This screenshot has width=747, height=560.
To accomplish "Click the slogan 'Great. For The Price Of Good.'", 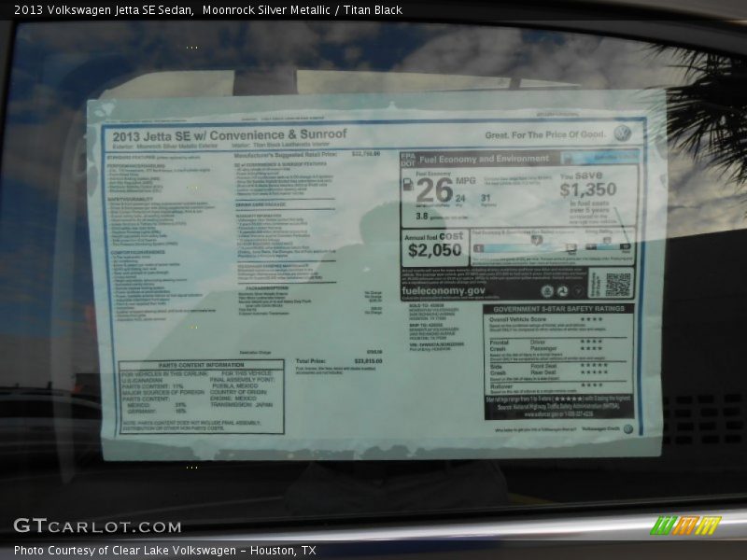I will [x=545, y=134].
